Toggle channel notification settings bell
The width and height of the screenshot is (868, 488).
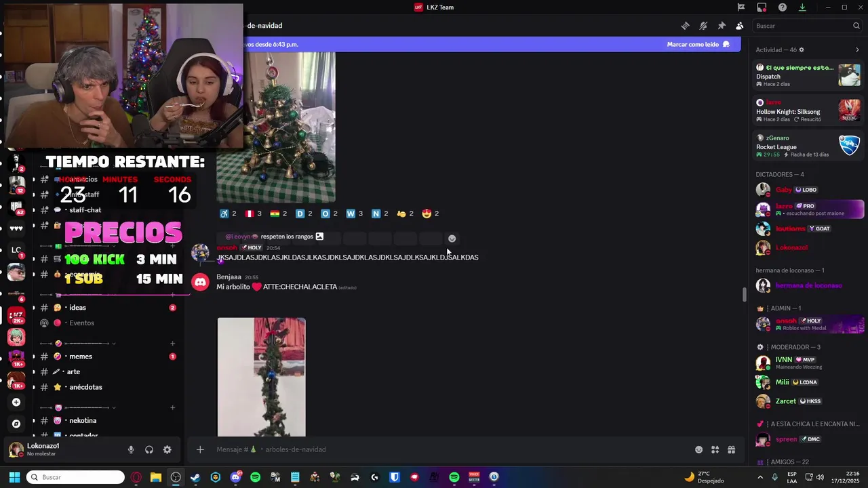(x=703, y=26)
